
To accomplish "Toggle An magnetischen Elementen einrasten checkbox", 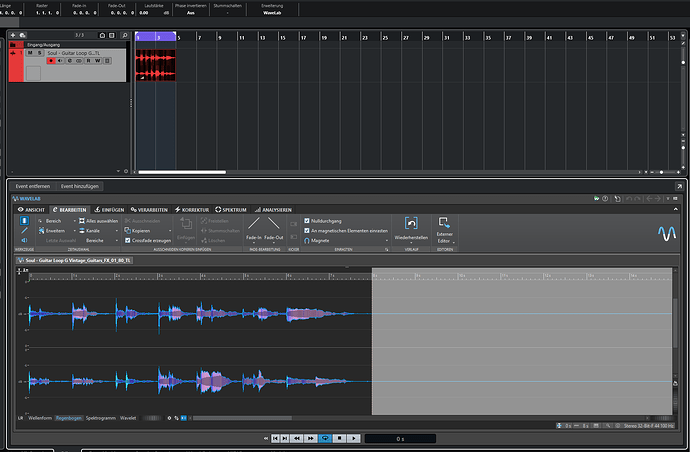I will 307,231.
